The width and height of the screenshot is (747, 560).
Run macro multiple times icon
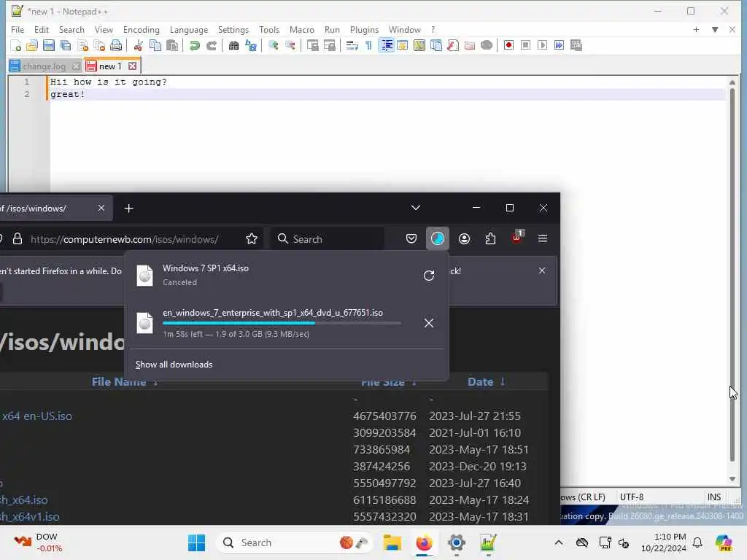click(560, 45)
